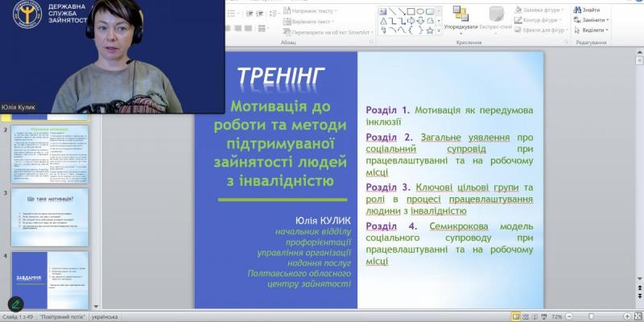This screenshot has height=322, width=644.
Task: Click the zoom out minus button
Action: (571, 316)
